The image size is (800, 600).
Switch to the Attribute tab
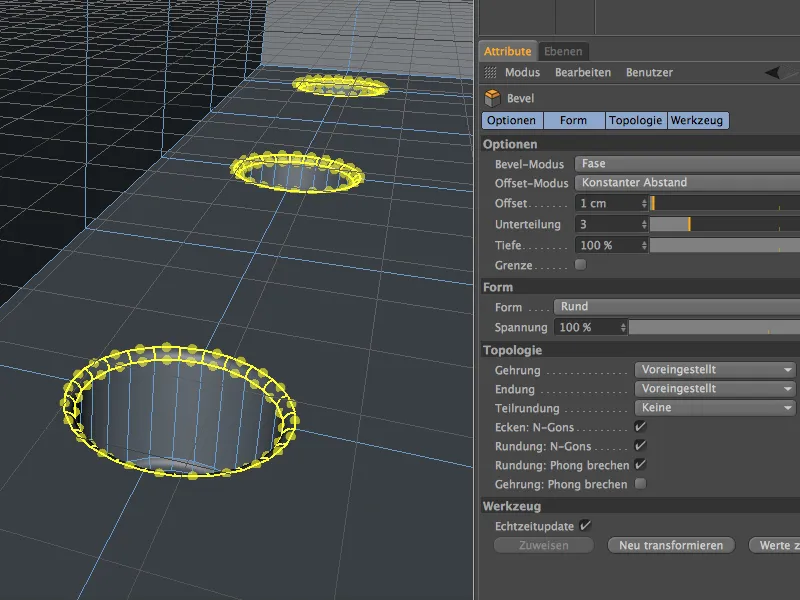tap(508, 51)
